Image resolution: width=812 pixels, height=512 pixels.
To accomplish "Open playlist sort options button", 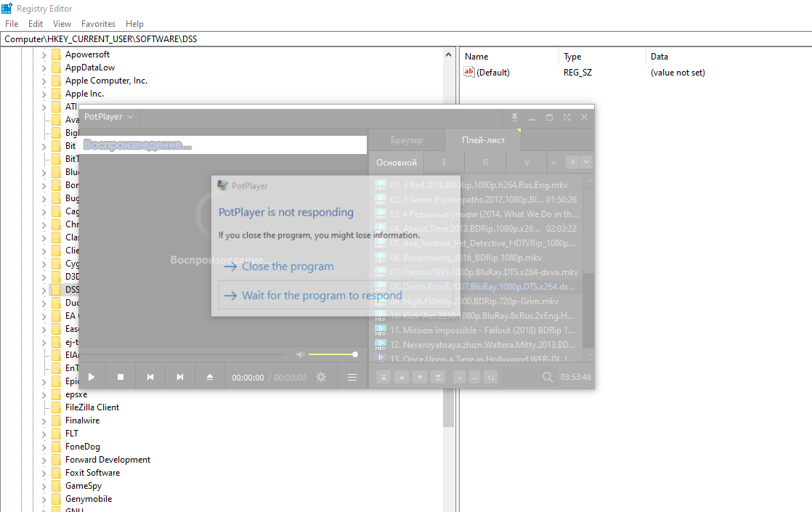I will (490, 378).
